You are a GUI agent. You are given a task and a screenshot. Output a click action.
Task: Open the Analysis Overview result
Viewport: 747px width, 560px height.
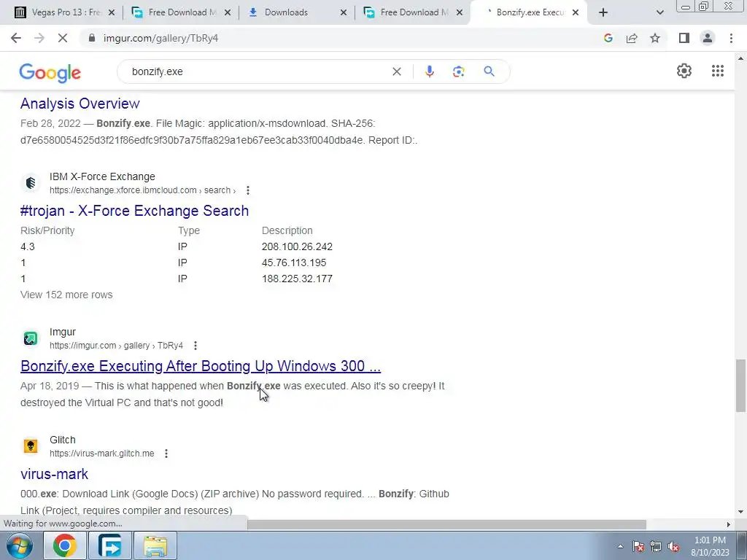tap(80, 104)
